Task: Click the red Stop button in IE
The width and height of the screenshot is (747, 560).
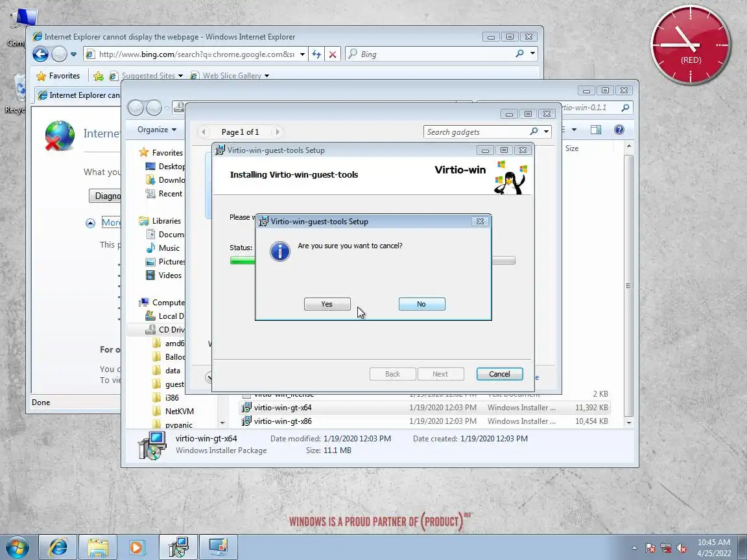Action: click(x=333, y=54)
